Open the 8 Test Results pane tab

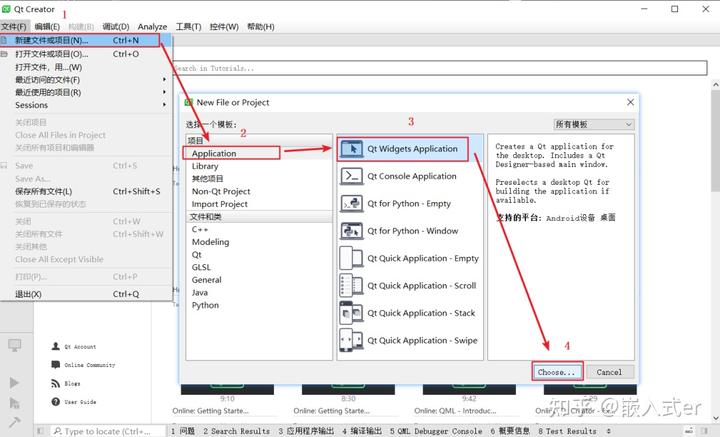point(568,431)
